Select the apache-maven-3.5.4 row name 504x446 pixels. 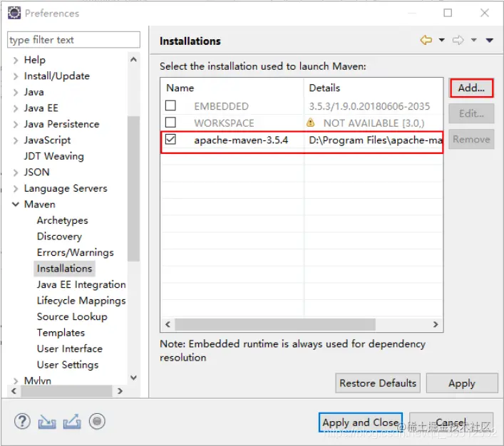coord(241,140)
